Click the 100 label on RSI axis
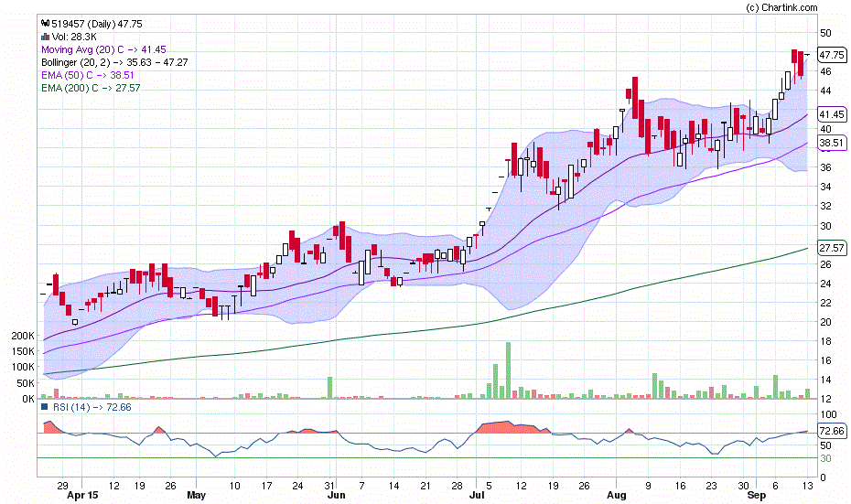 tap(828, 415)
